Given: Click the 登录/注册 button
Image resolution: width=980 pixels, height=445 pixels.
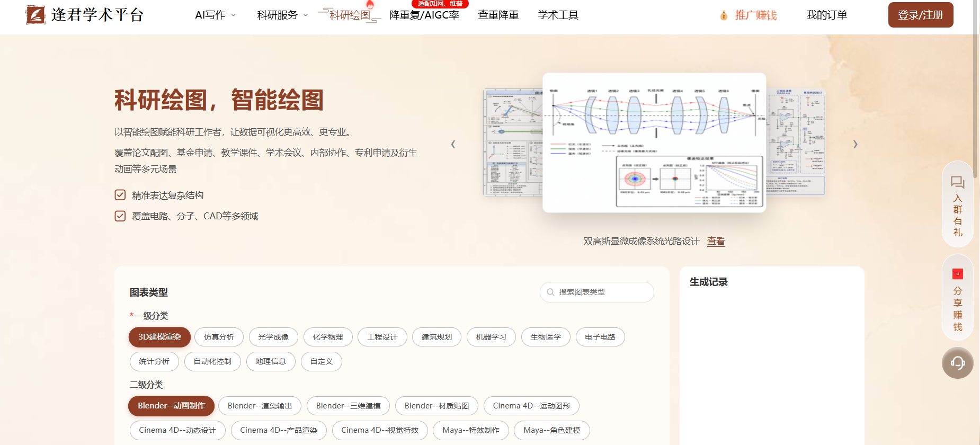Looking at the screenshot, I should pos(921,15).
